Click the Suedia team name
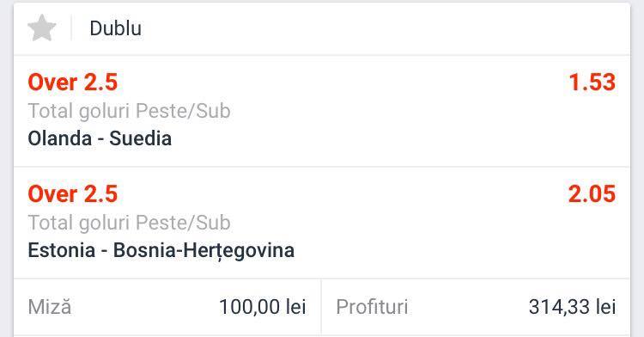The image size is (644, 337). [140, 138]
